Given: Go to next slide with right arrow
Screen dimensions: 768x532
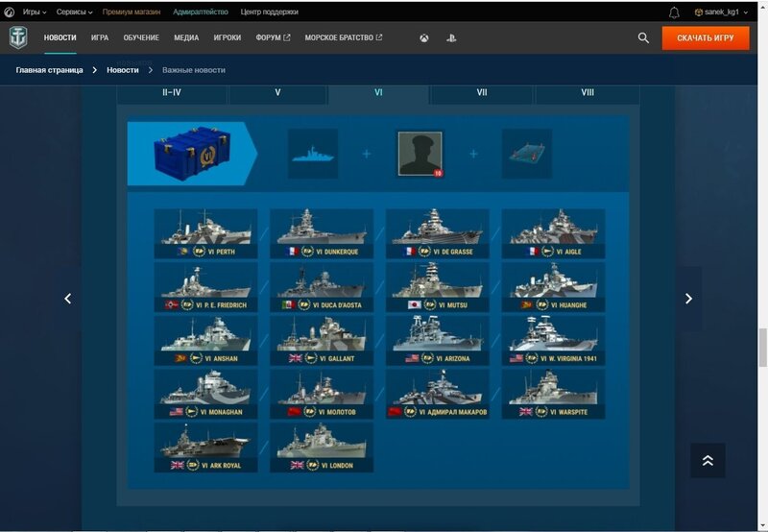Looking at the screenshot, I should click(688, 299).
